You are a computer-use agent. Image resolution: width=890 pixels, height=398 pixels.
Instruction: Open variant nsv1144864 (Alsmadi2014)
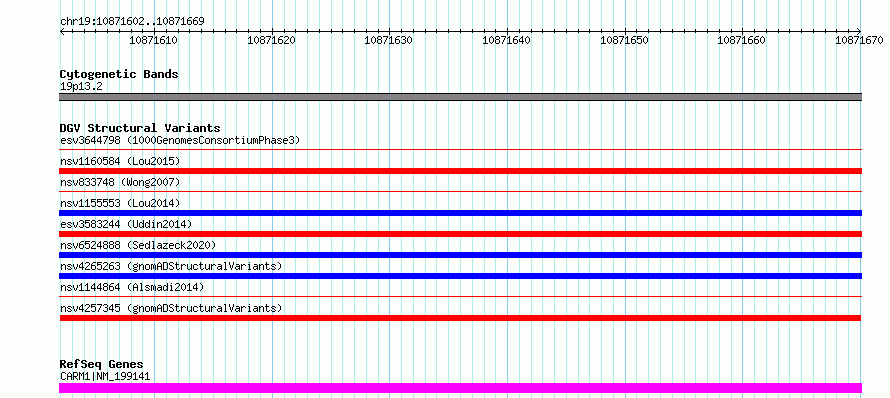pyautogui.click(x=132, y=287)
